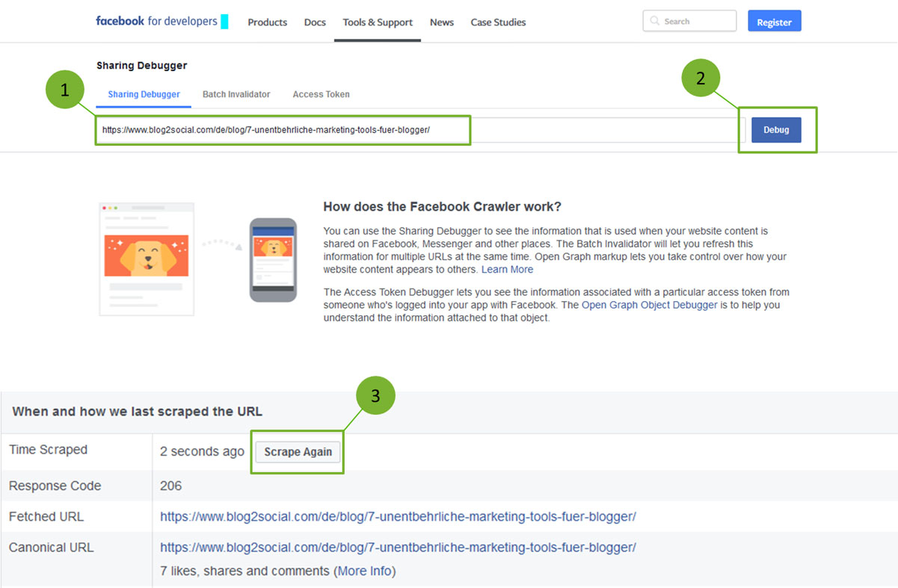
Task: Click the Register button
Action: (774, 21)
